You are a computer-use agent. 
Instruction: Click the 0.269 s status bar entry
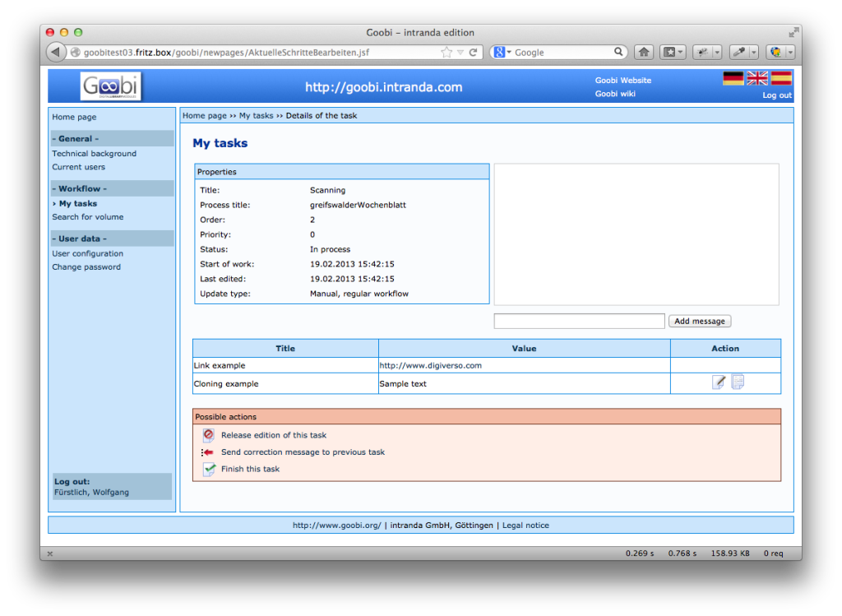pos(640,553)
